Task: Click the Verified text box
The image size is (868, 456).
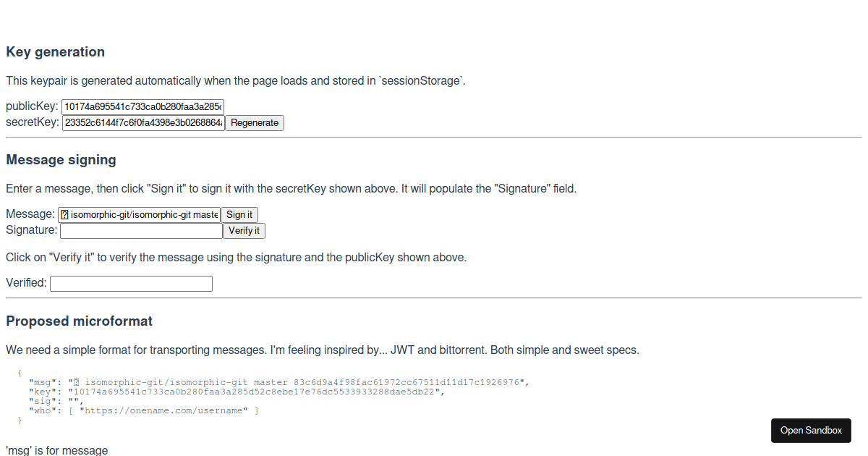Action: 131,283
